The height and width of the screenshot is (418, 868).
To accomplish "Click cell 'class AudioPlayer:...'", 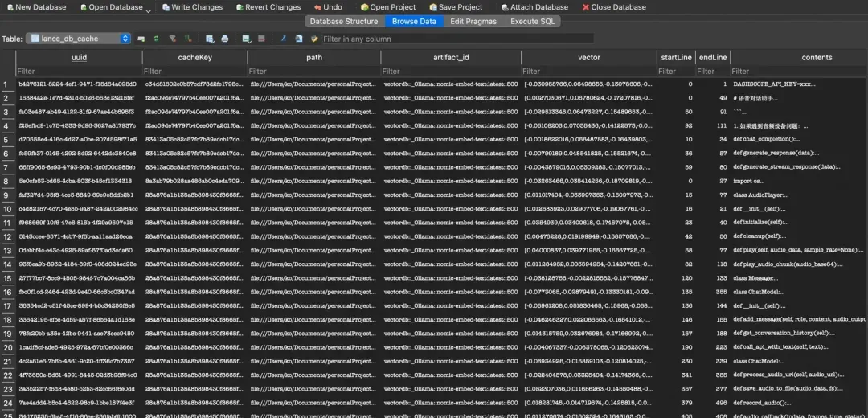I will click(800, 195).
